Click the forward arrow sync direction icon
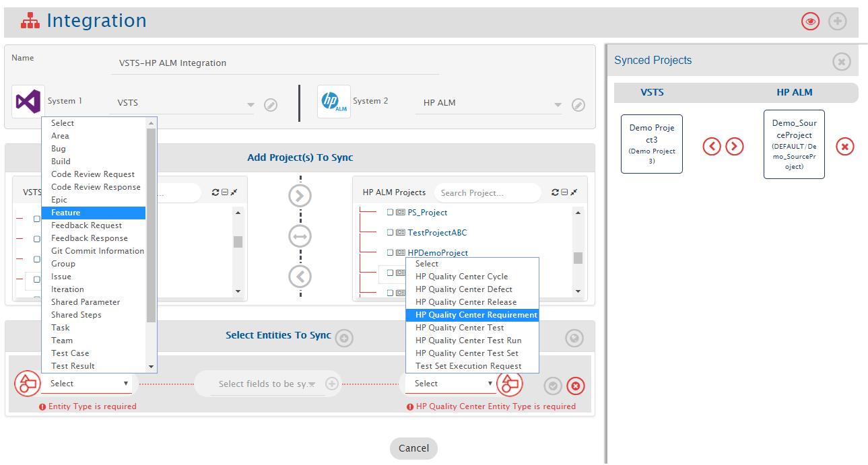Image resolution: width=868 pixels, height=465 pixels. click(300, 196)
